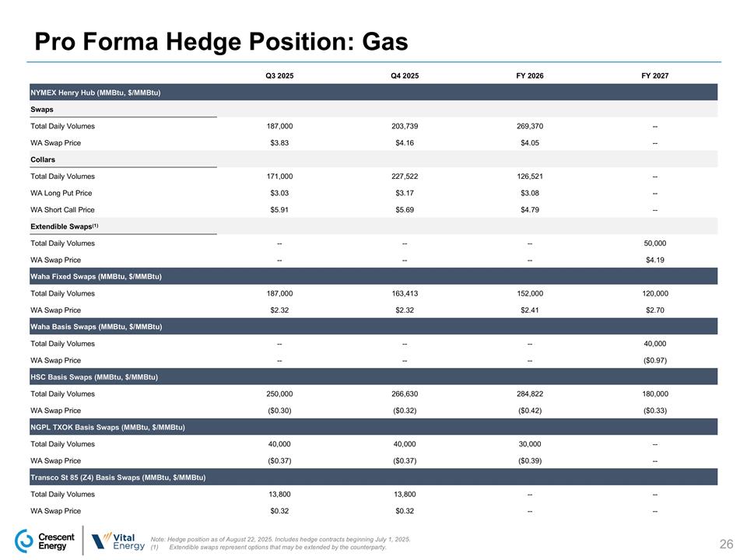Image resolution: width=747 pixels, height=560 pixels.
Task: Click the page number 26
Action: pos(728,543)
